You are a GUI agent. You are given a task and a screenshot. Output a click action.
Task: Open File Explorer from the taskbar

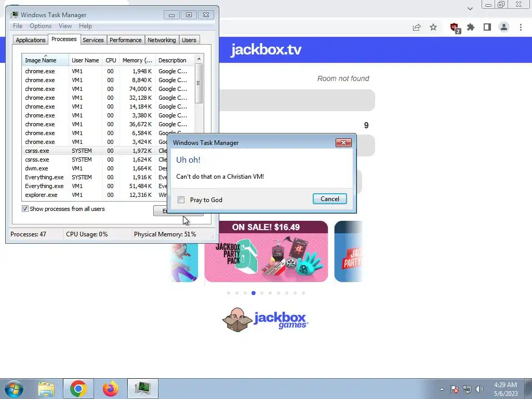(46, 389)
